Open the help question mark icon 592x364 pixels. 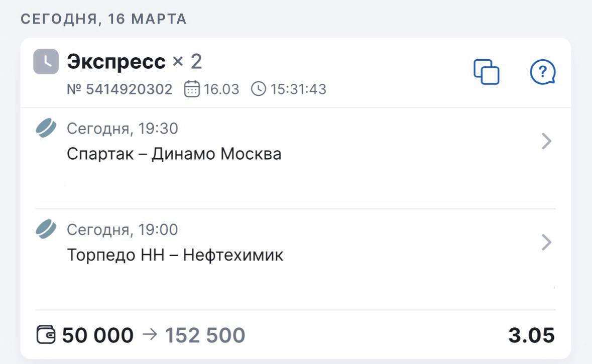pyautogui.click(x=542, y=72)
